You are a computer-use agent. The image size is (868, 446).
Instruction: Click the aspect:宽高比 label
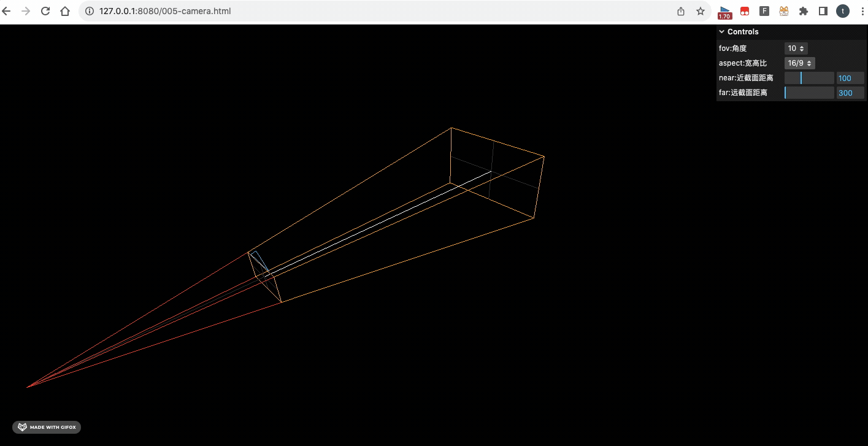[743, 63]
